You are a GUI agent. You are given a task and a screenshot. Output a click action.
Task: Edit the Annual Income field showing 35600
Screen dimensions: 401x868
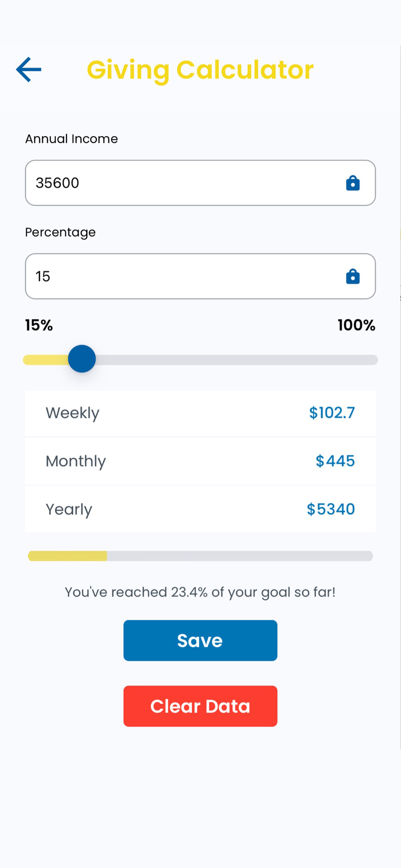point(200,183)
